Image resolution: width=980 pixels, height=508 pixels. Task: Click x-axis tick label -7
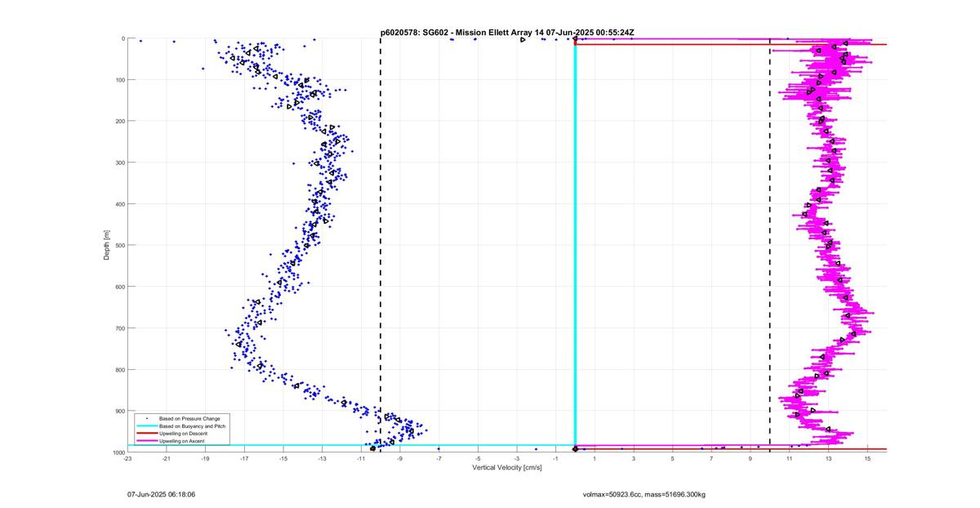coord(439,458)
